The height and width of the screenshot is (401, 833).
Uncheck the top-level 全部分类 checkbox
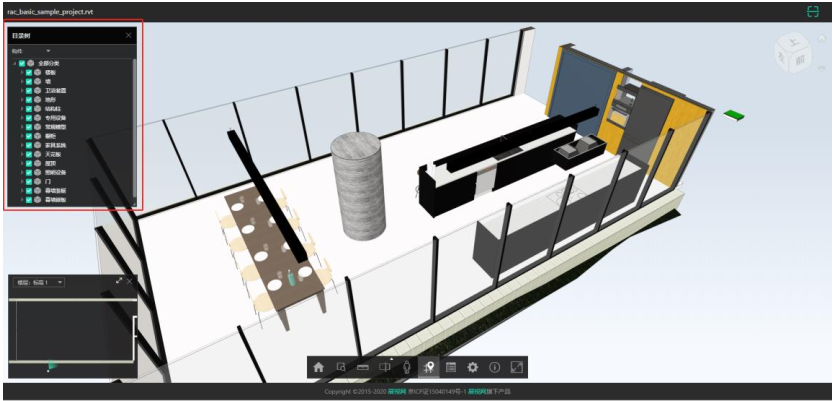22,63
